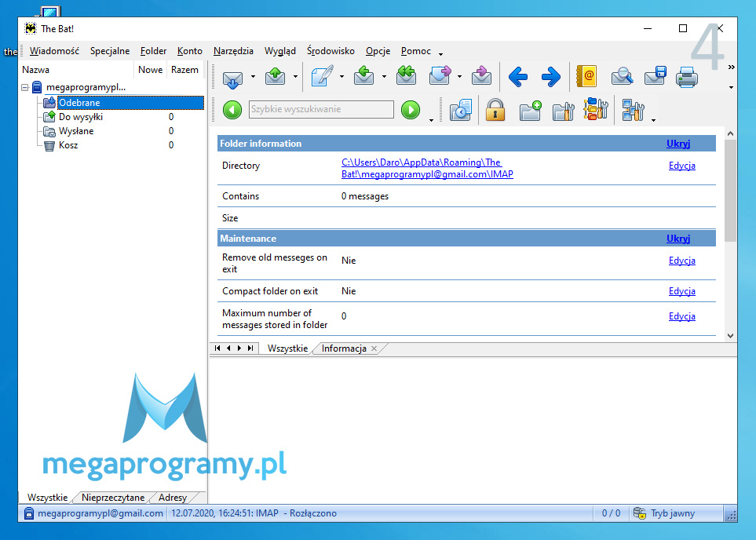Open the scheduler clock icon
The image size is (756, 540).
[x=461, y=111]
